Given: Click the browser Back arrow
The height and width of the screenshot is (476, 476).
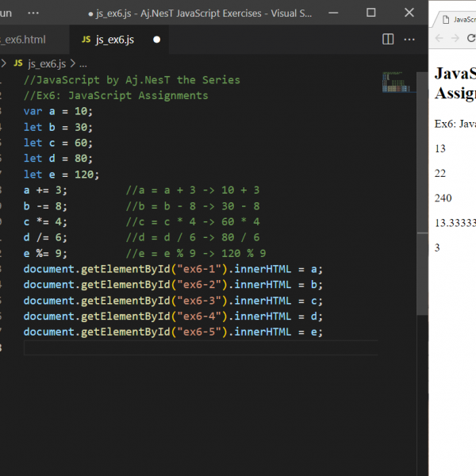Looking at the screenshot, I should [440, 38].
